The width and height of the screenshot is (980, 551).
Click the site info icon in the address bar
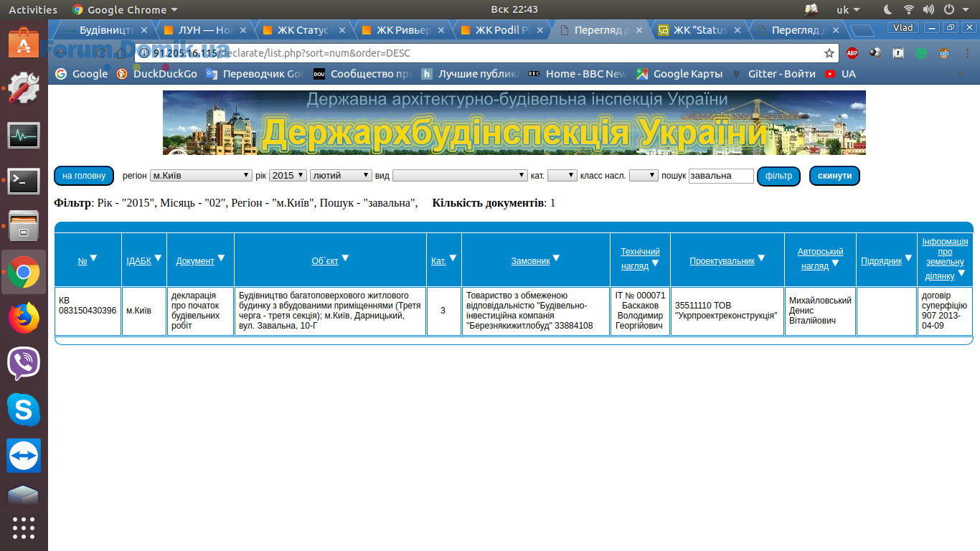pyautogui.click(x=144, y=53)
